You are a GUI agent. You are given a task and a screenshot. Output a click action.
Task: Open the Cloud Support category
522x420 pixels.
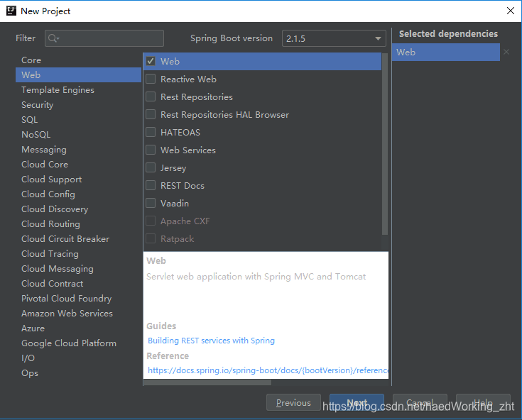point(79,179)
